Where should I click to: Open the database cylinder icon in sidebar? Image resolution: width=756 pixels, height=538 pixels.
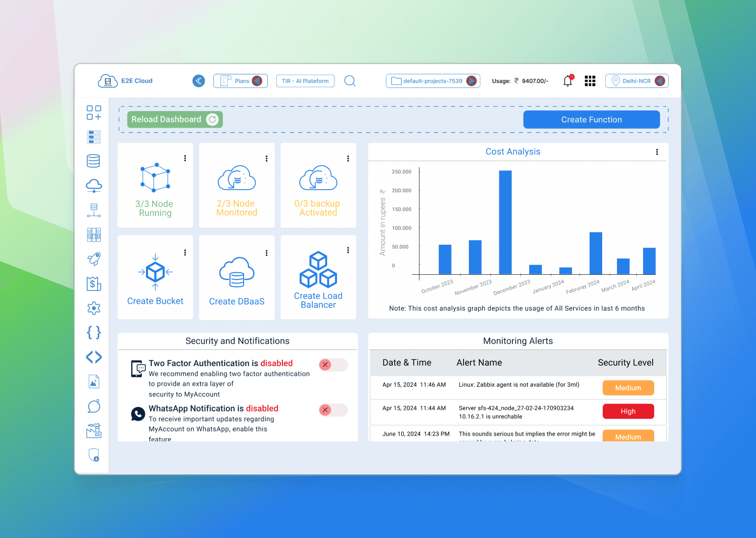coord(93,161)
